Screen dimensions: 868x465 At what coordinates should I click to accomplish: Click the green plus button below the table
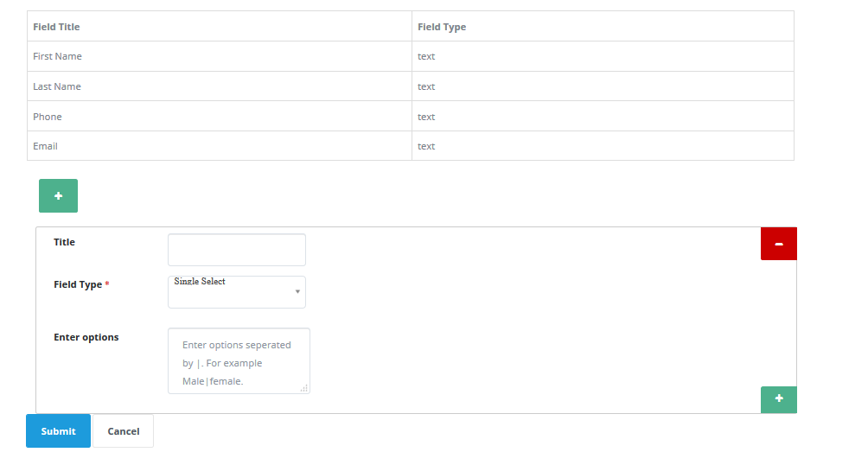point(58,196)
